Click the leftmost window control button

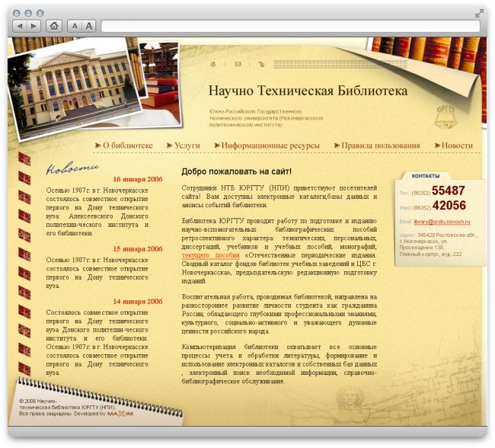coord(16,13)
